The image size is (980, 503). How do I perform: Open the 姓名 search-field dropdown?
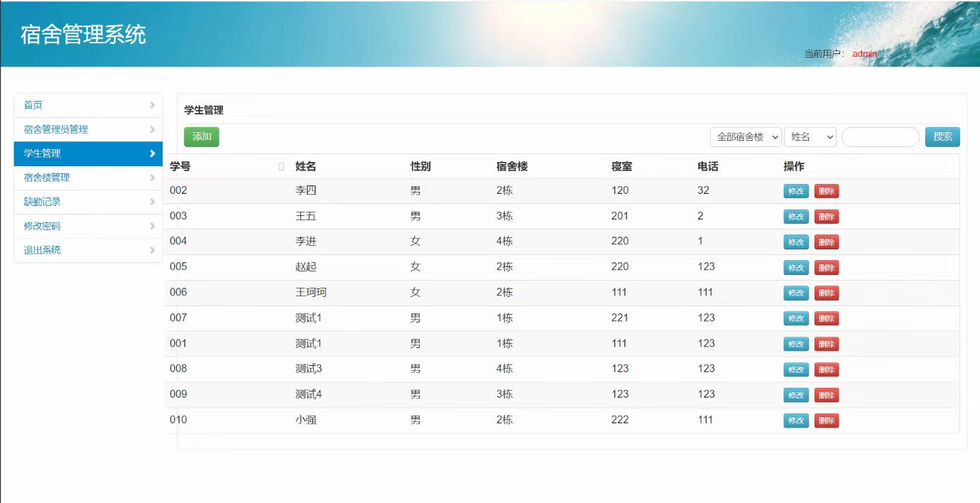[x=810, y=137]
